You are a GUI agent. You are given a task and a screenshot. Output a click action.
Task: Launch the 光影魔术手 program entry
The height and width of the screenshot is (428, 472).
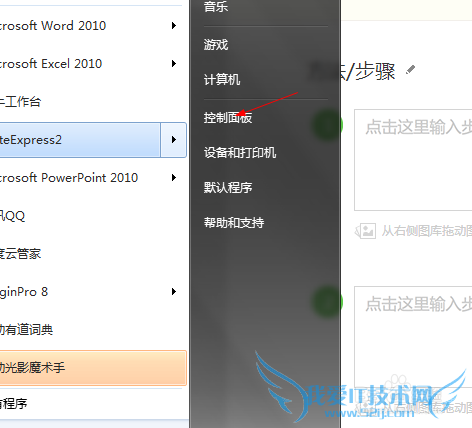pyautogui.click(x=93, y=368)
